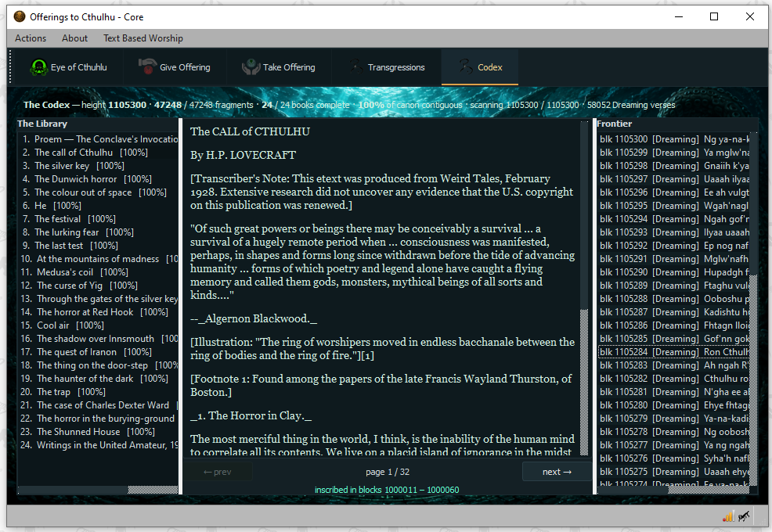This screenshot has height=532, width=772.
Task: Select The case of Charles Dexter Ward
Action: (x=99, y=405)
